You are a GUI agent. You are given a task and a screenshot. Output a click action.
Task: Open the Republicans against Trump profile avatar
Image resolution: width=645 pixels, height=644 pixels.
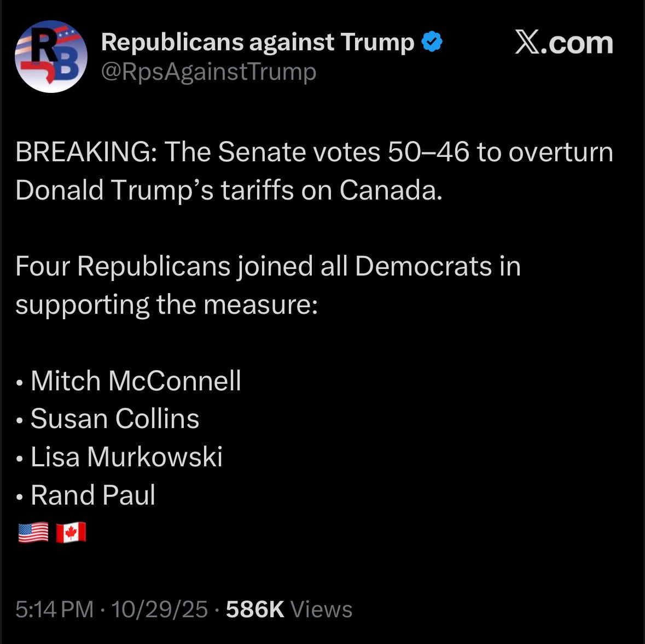[51, 56]
